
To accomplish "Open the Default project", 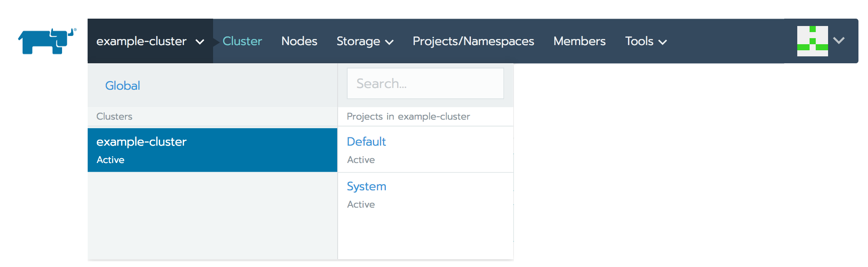I will 366,142.
